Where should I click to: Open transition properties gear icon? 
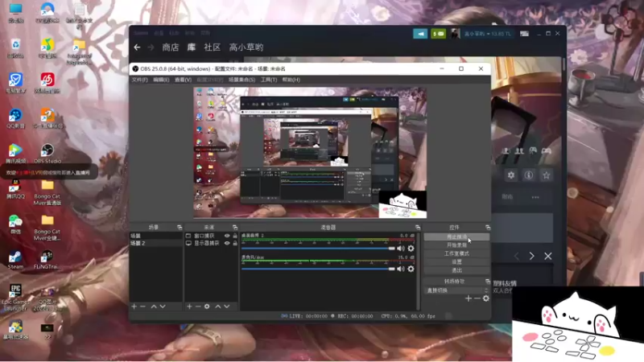[486, 298]
